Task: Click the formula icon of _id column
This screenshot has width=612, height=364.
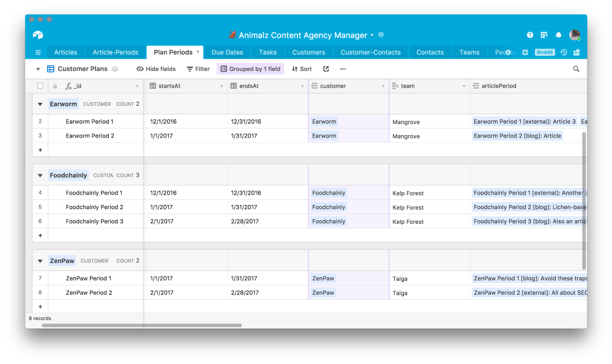Action: pyautogui.click(x=69, y=86)
